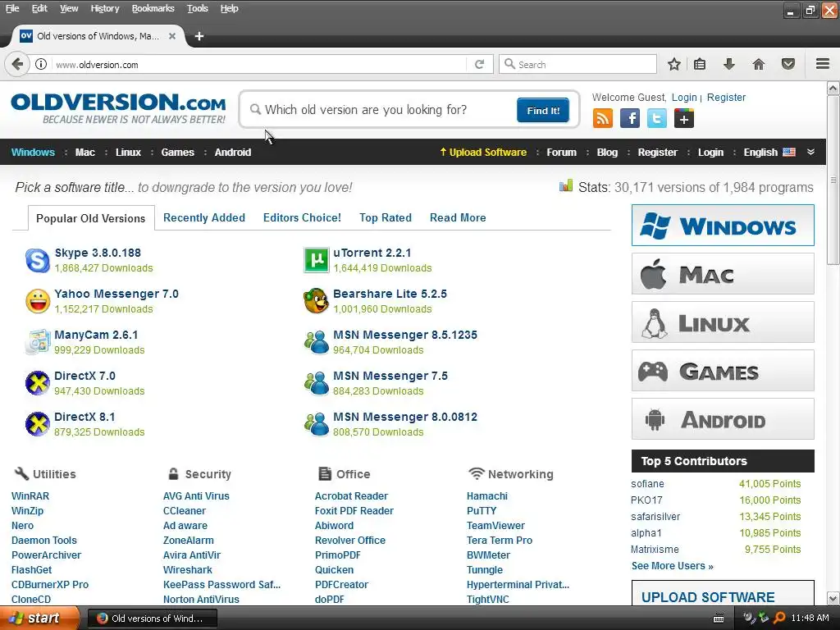Open the Tools menu
Screen dimensions: 840x630
coord(197,8)
